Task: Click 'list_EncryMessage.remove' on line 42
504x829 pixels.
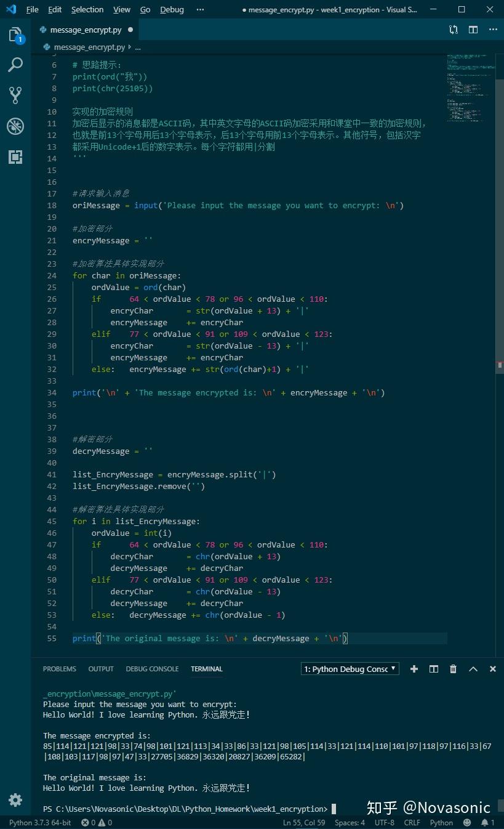Action: 129,487
